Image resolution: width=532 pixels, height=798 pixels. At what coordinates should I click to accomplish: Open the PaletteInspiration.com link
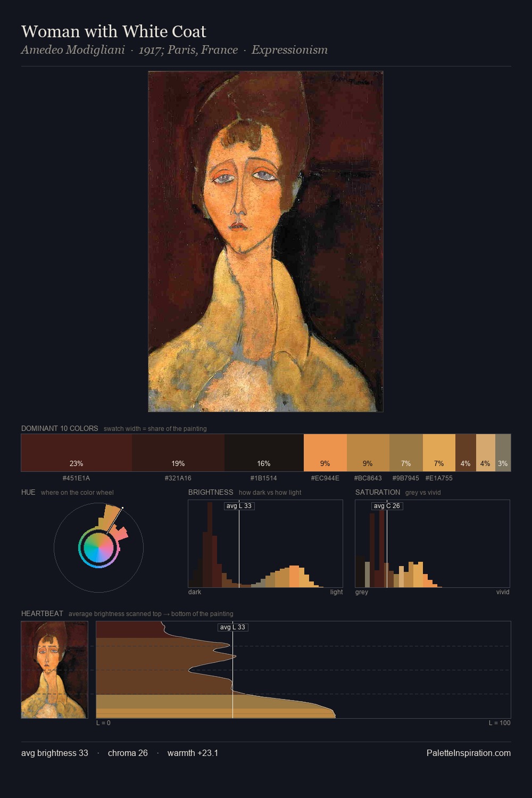469,753
